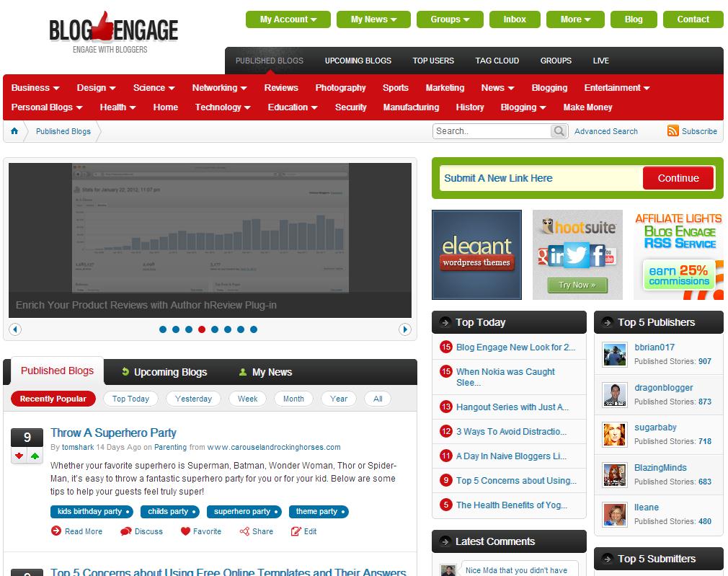Click the Top 5 Publishers arrow icon
Screen dimensions: 728x576
click(x=607, y=322)
